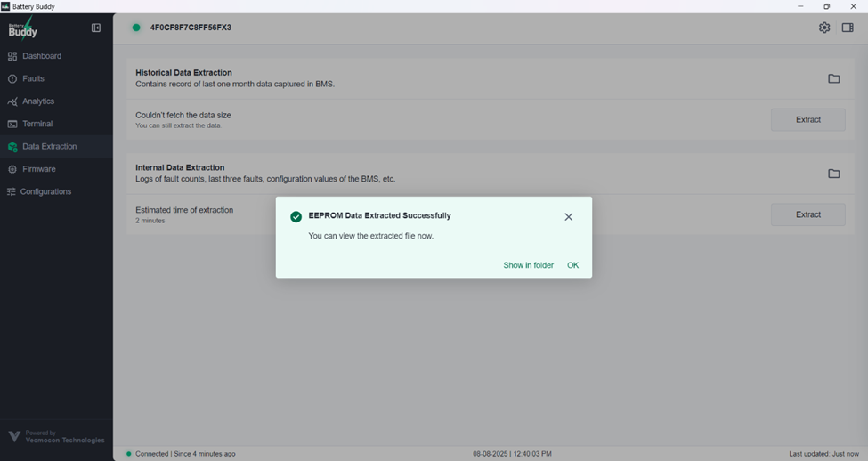Viewport: 868px width, 461px height.
Task: Collapse the left sidebar panel
Action: click(x=96, y=28)
